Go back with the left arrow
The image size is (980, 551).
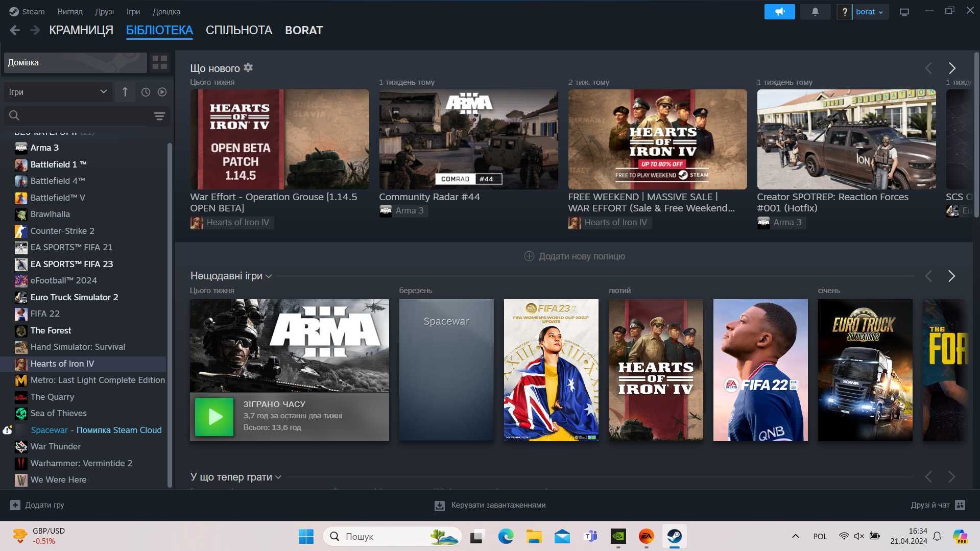[x=15, y=31]
